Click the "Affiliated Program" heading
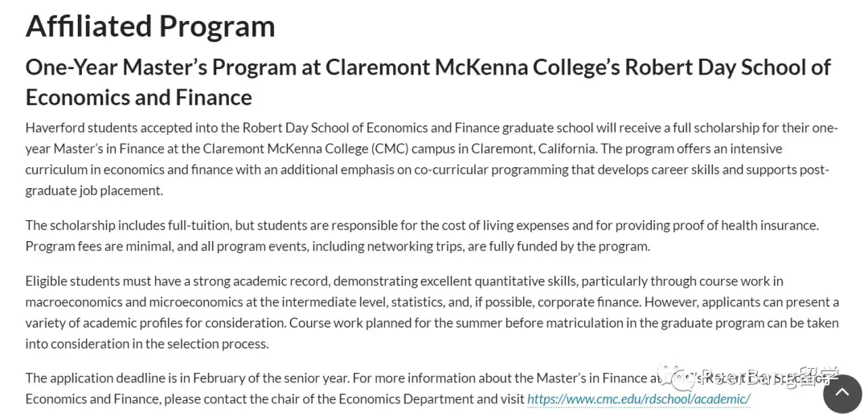 150,26
